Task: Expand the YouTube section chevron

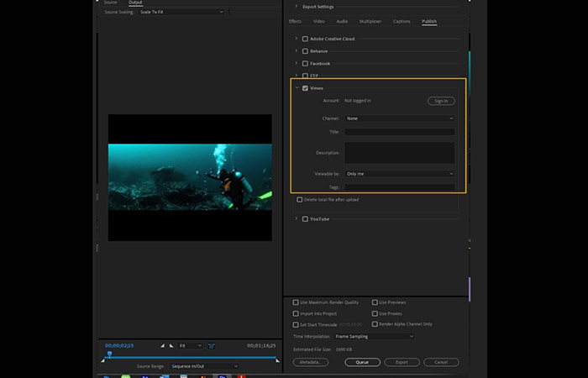Action: (296, 218)
